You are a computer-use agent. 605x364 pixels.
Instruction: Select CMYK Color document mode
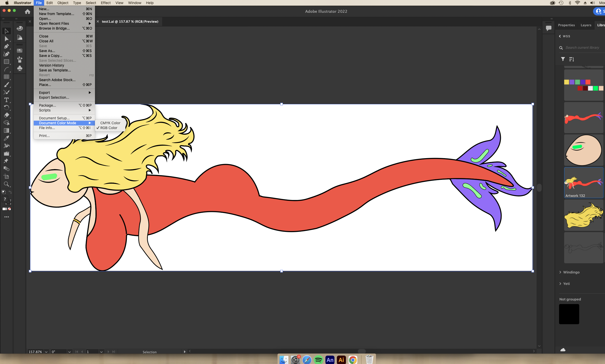point(110,123)
